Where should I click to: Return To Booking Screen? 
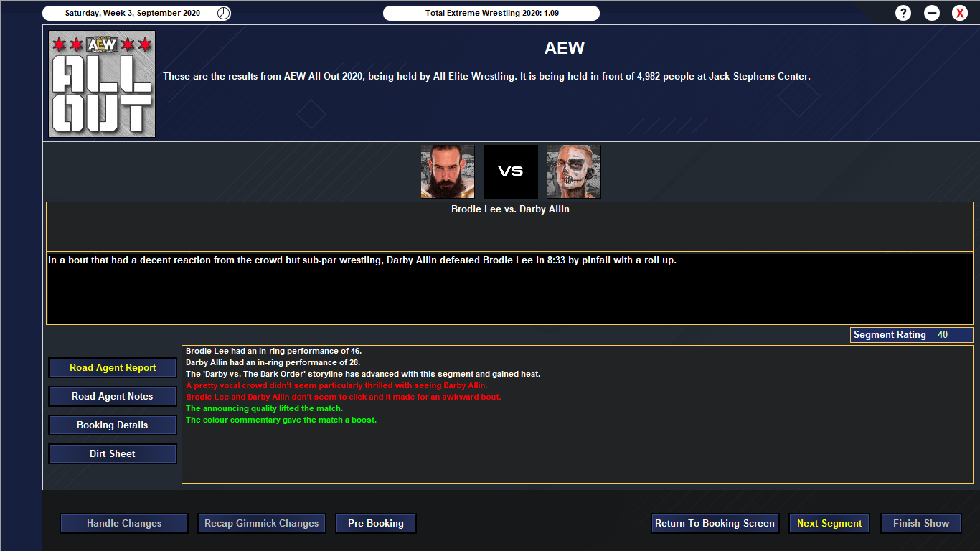coord(715,524)
